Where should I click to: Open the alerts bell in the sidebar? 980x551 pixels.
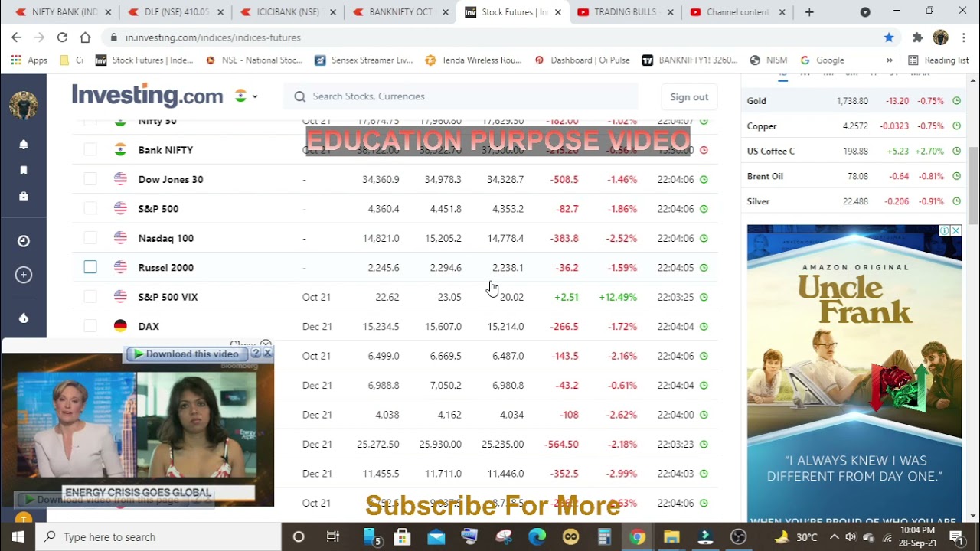pyautogui.click(x=24, y=144)
